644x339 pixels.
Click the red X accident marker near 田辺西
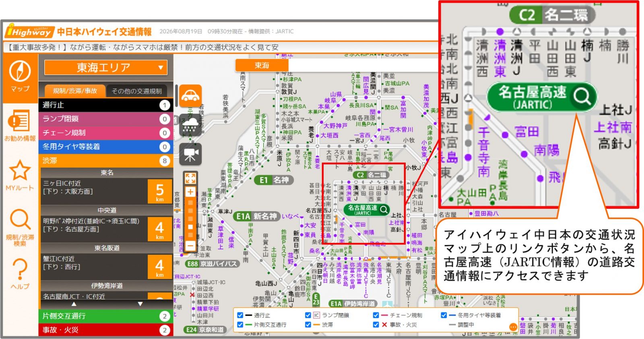pyautogui.click(x=192, y=295)
